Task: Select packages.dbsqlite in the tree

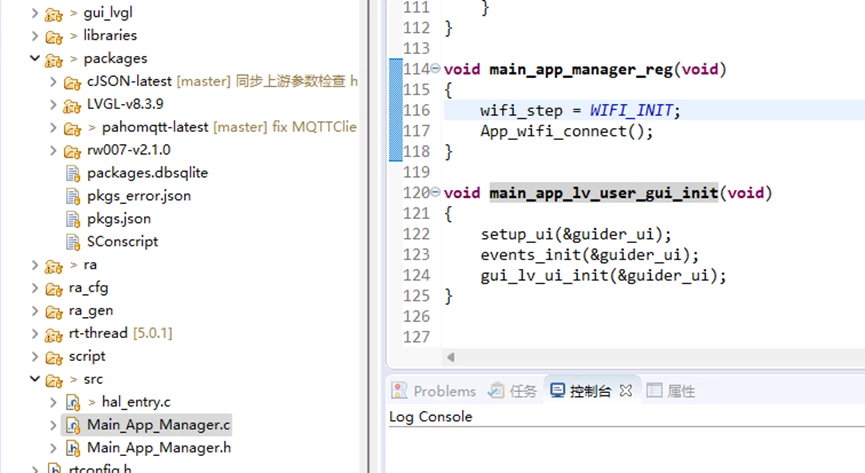Action: pos(147,173)
